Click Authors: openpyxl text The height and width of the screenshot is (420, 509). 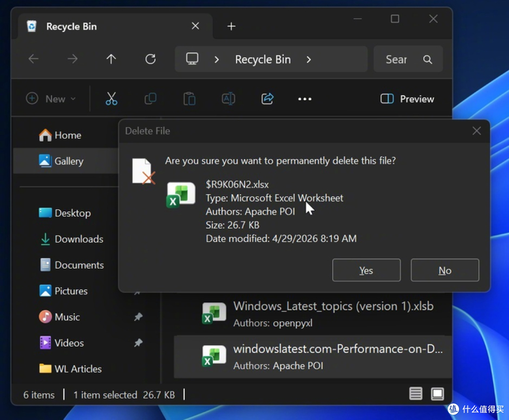click(x=273, y=323)
